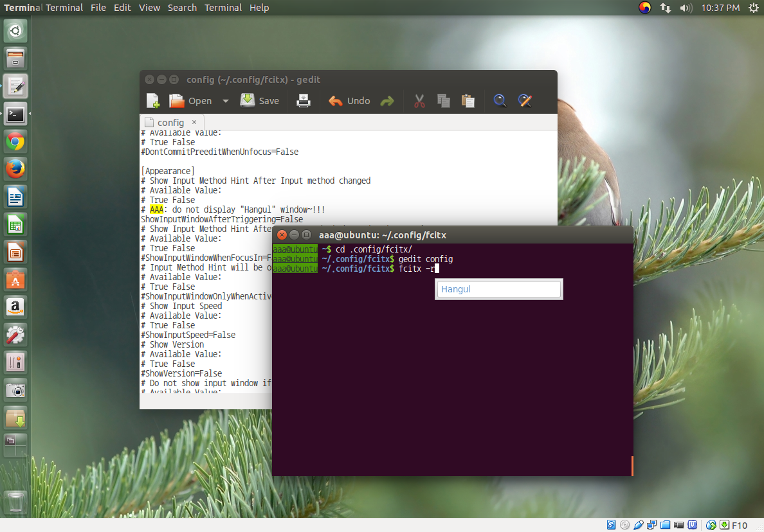Click the gedit config command in terminal
764x532 pixels.
point(425,259)
